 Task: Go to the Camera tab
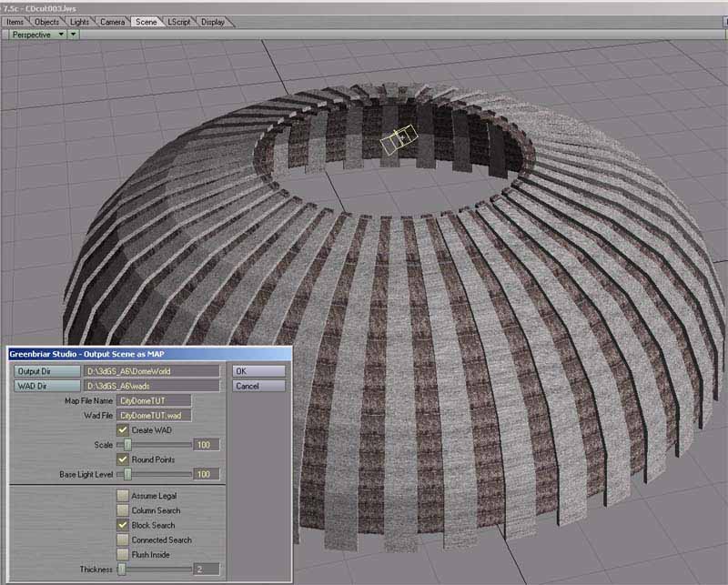tap(112, 21)
